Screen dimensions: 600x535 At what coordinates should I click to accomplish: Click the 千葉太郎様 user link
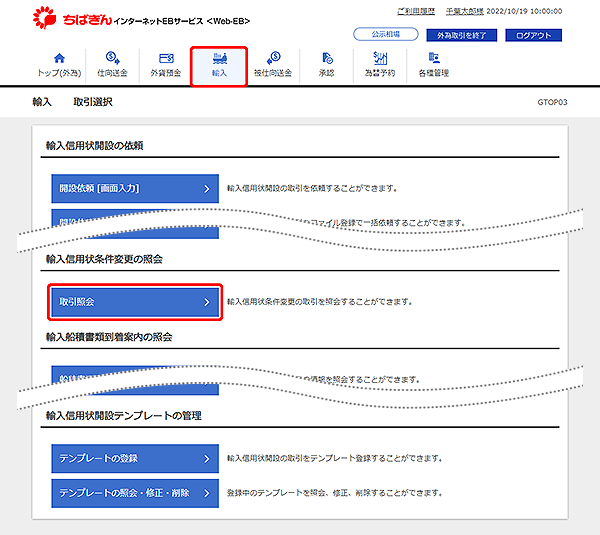click(465, 11)
